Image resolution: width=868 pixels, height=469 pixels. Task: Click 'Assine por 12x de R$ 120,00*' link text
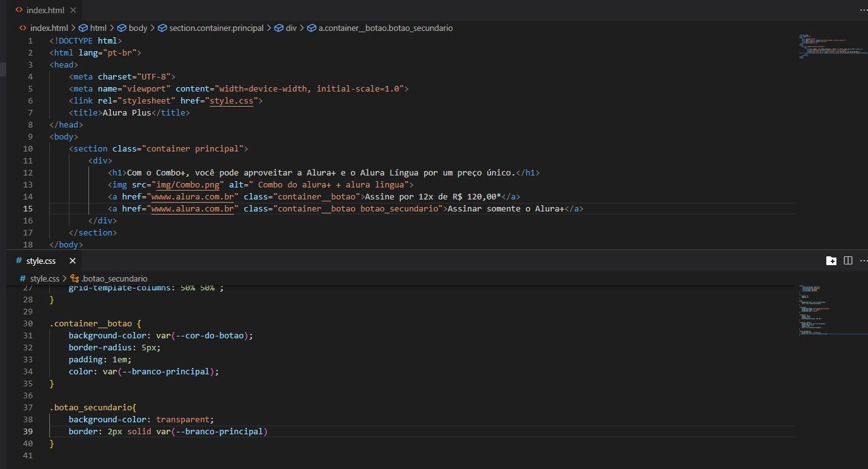click(x=434, y=197)
